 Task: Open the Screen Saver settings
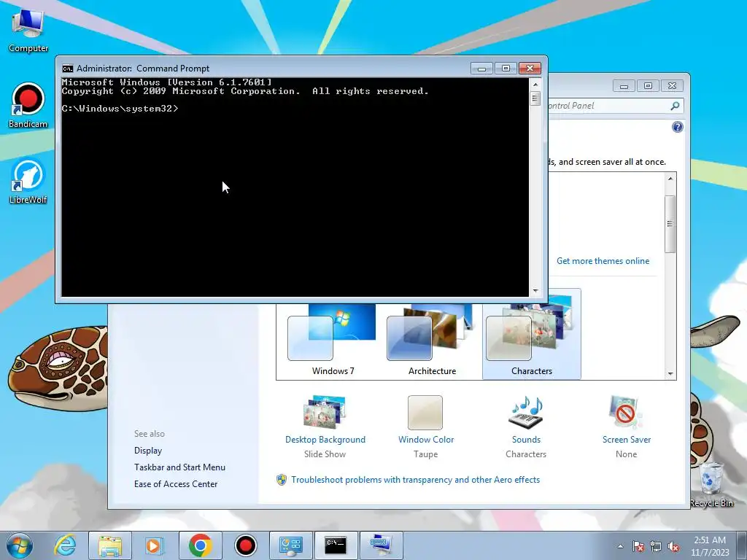click(x=627, y=440)
